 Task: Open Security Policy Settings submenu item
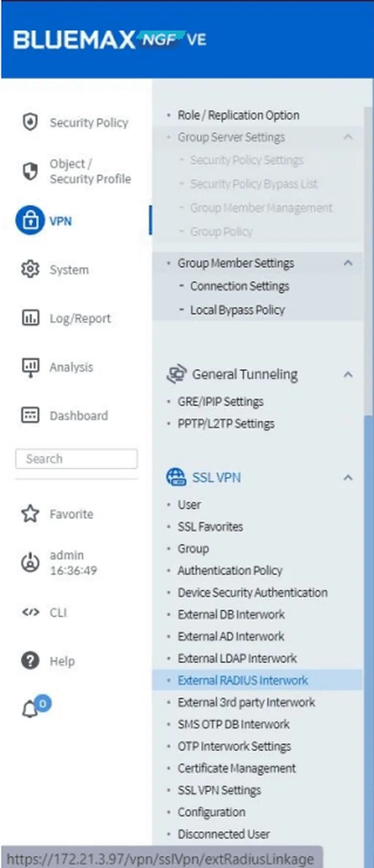[247, 160]
